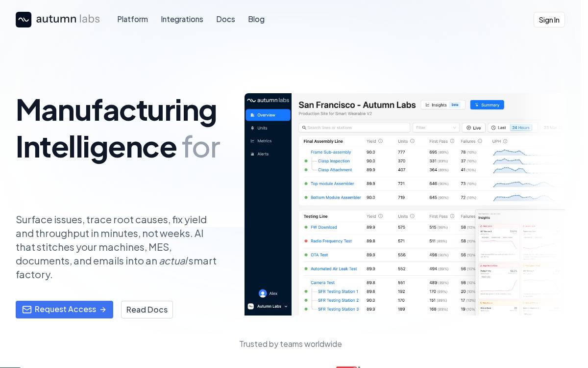Open the SFR Testing Station 1 link
The image size is (588, 368).
(x=338, y=291)
